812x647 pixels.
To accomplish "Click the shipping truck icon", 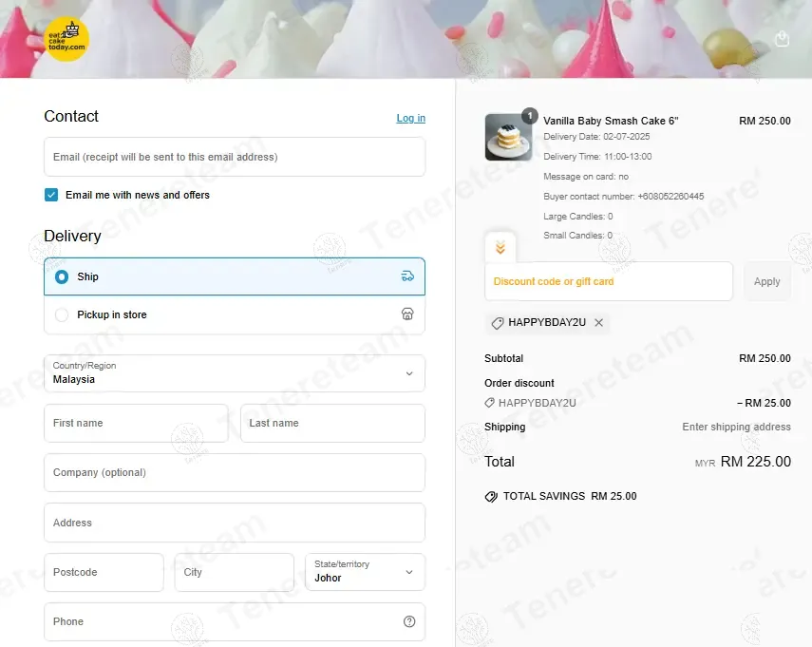I will [407, 276].
